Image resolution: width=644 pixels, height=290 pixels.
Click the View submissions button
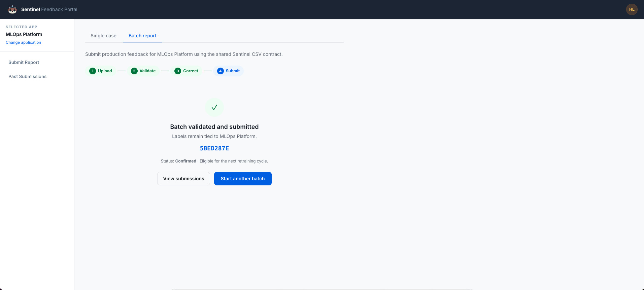click(x=183, y=179)
